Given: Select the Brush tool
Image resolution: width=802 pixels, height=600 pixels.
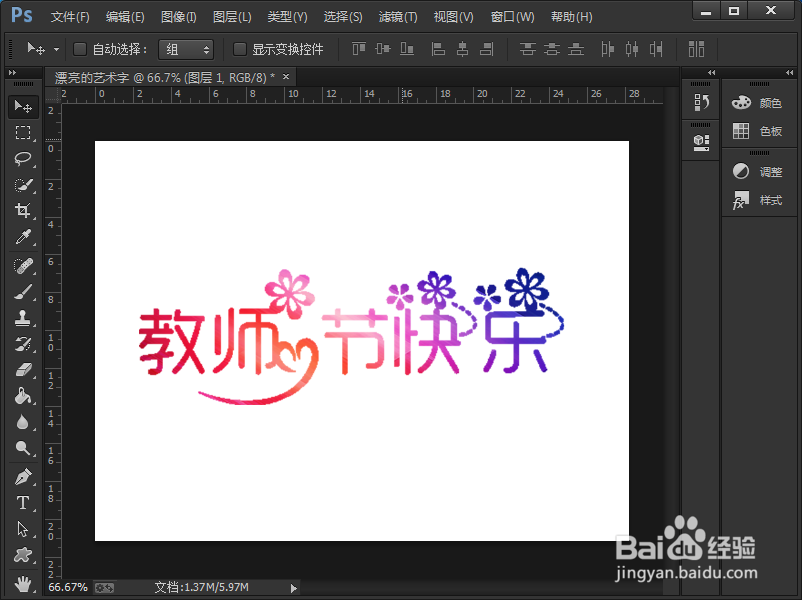Looking at the screenshot, I should pyautogui.click(x=23, y=292).
